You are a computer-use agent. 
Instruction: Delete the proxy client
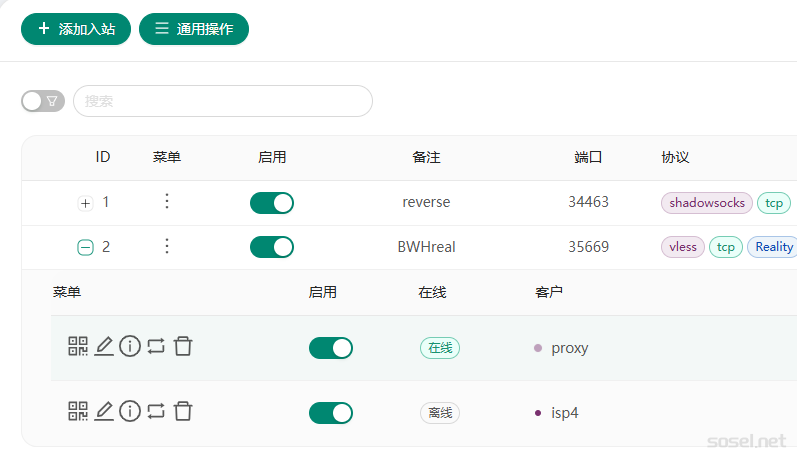coord(183,346)
